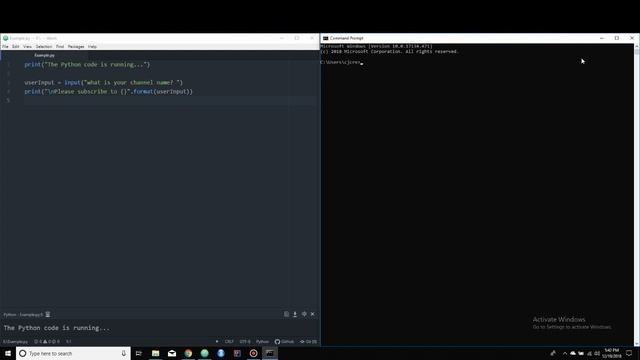Open the Help menu in Atom
The width and height of the screenshot is (640, 360).
click(92, 47)
